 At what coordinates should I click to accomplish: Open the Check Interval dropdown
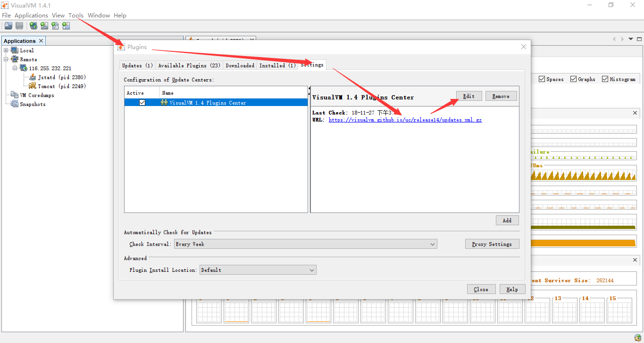point(432,244)
